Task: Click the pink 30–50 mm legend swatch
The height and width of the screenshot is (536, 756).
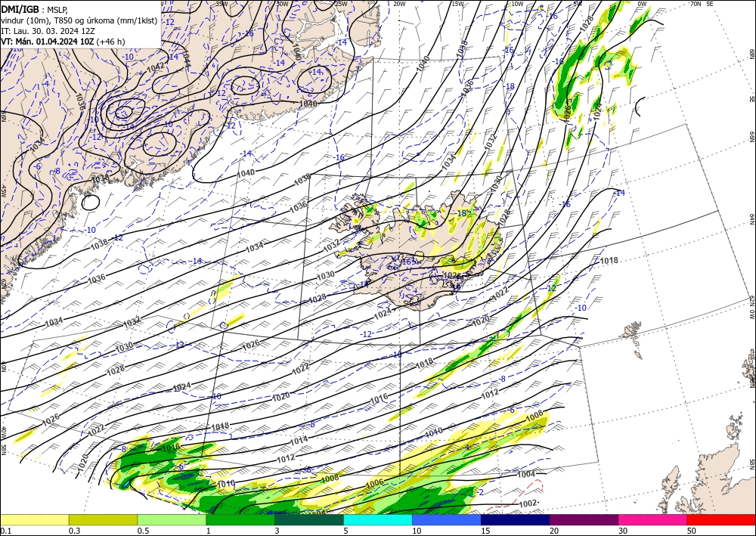Action: pyautogui.click(x=653, y=519)
